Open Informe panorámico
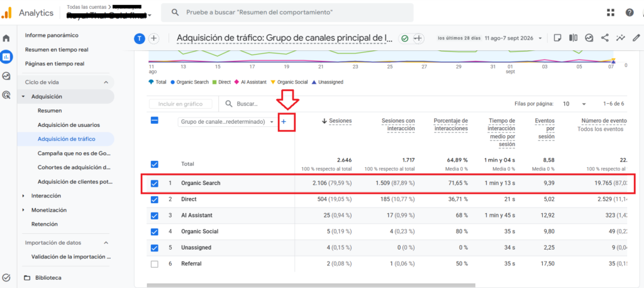The width and height of the screenshot is (644, 288). (x=52, y=35)
